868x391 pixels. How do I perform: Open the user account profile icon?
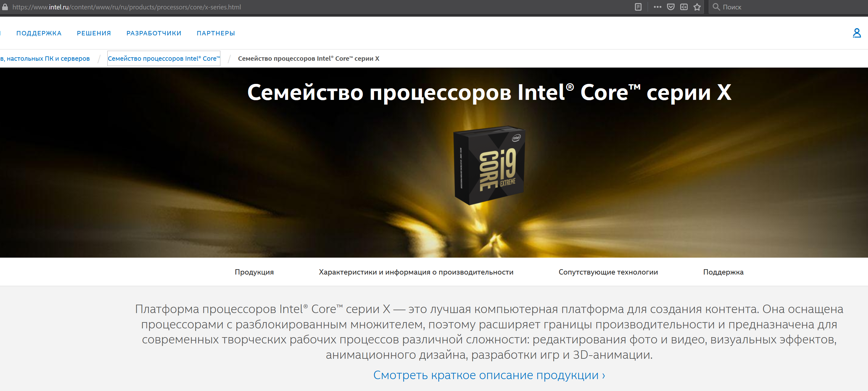tap(856, 33)
